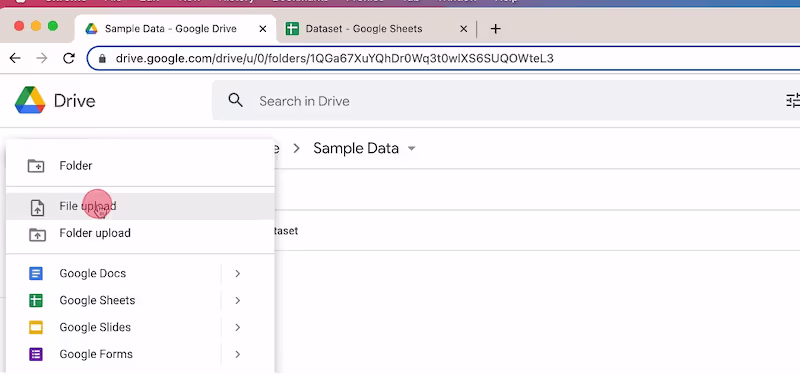Expand the Google Docs submenu arrow
800x374 pixels.
click(x=237, y=273)
